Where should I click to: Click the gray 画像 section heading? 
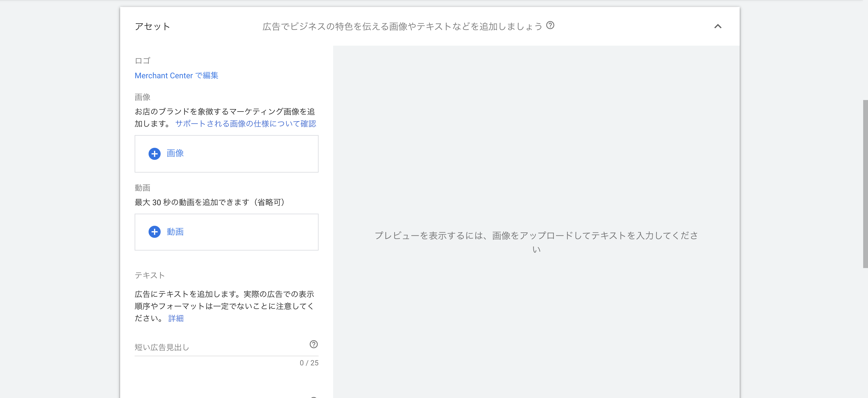(142, 97)
